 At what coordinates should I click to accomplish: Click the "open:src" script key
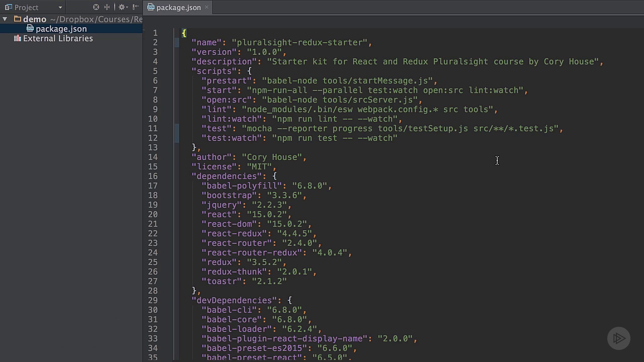coord(226,100)
